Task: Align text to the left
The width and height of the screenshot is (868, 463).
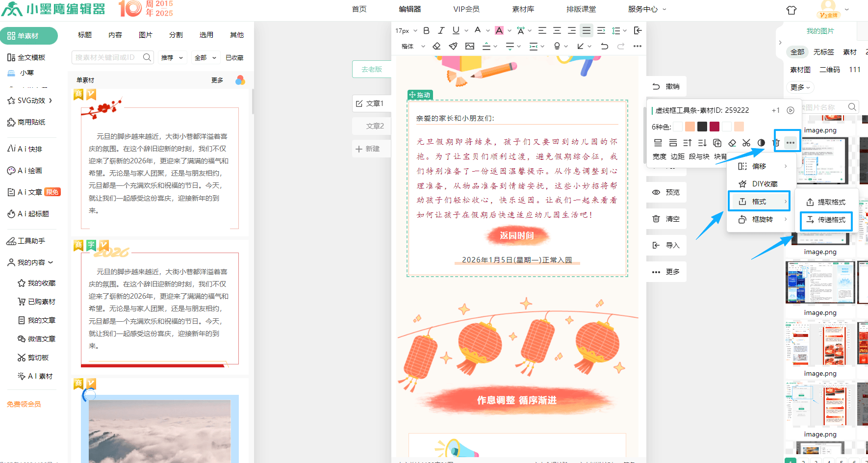Action: [542, 30]
